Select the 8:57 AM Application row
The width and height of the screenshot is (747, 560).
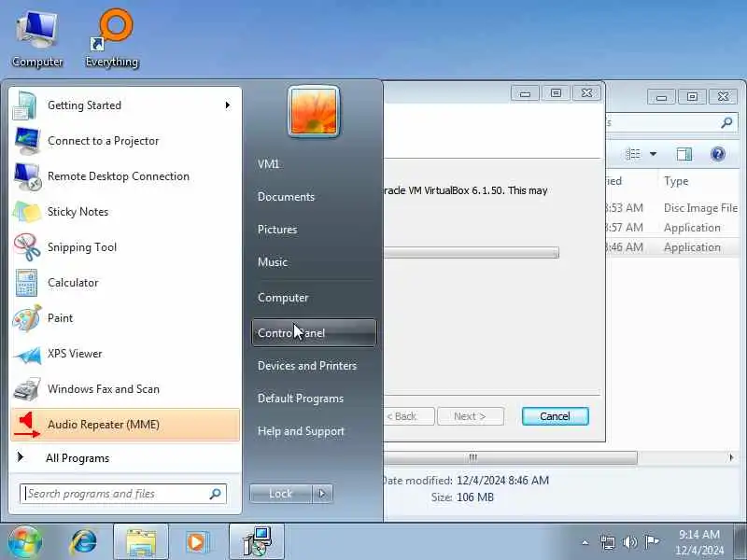[672, 228]
